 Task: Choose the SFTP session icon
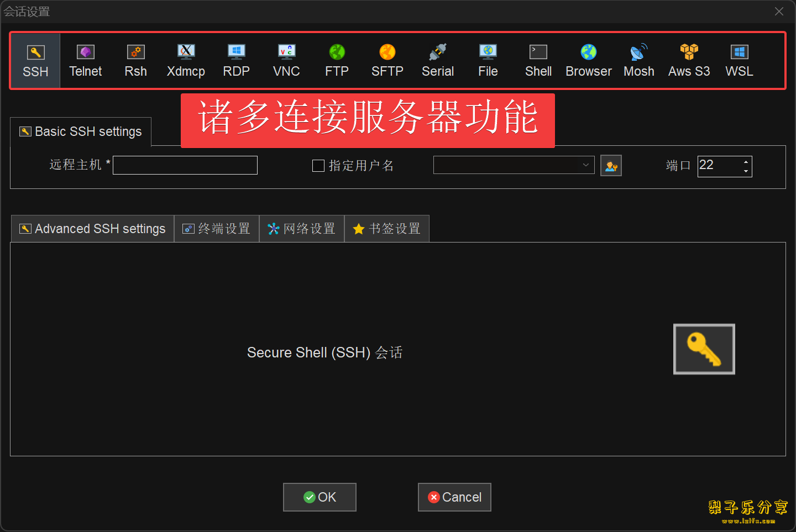pyautogui.click(x=387, y=61)
